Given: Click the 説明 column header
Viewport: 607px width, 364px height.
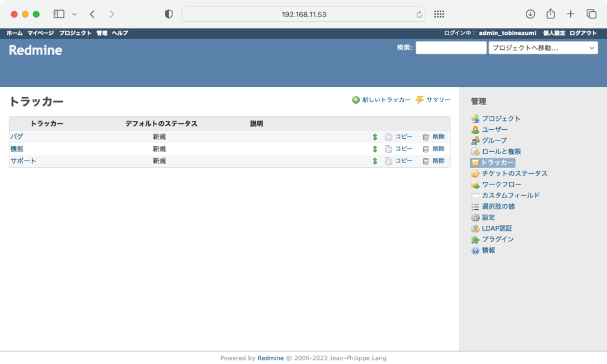Looking at the screenshot, I should 256,123.
